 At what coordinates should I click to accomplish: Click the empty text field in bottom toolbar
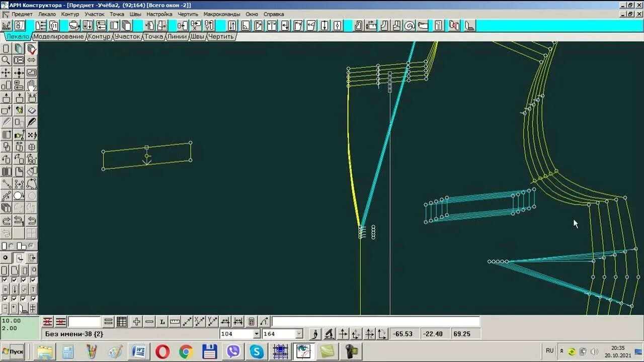click(84, 322)
